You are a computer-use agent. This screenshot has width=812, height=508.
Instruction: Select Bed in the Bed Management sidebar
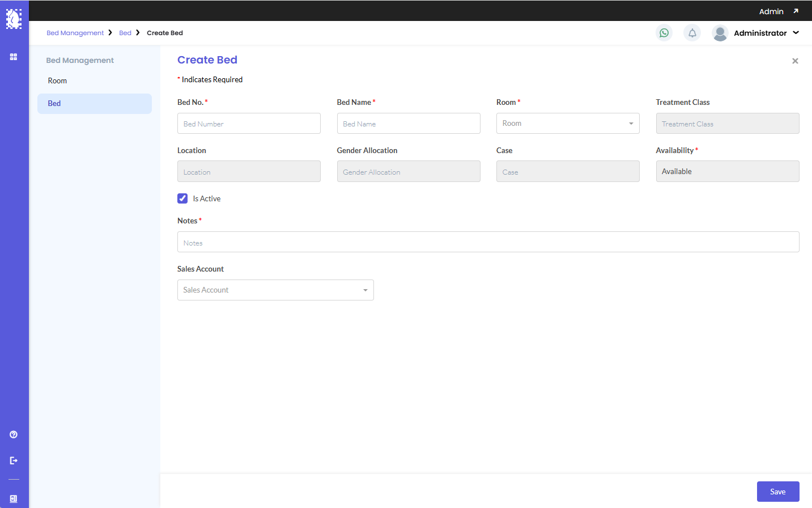[54, 104]
